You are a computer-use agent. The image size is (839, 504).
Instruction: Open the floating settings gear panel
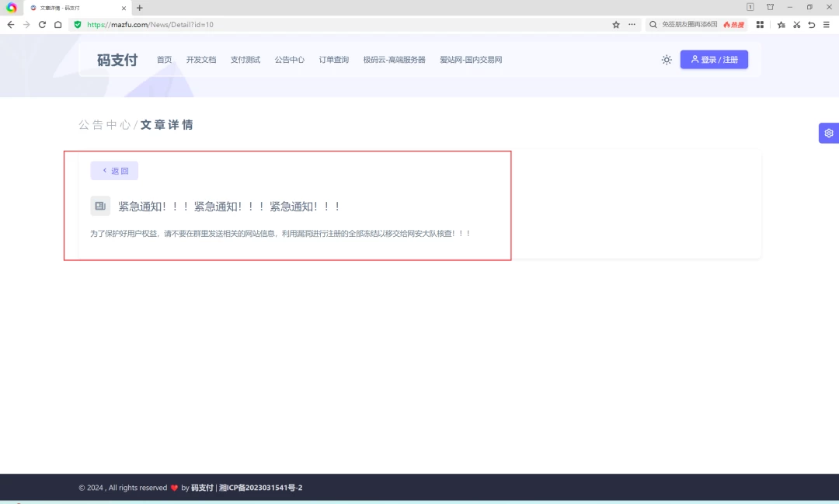(x=829, y=133)
